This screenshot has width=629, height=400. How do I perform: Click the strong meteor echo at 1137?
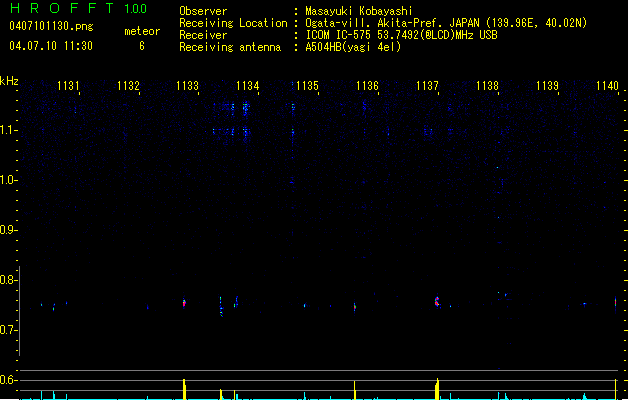437,302
